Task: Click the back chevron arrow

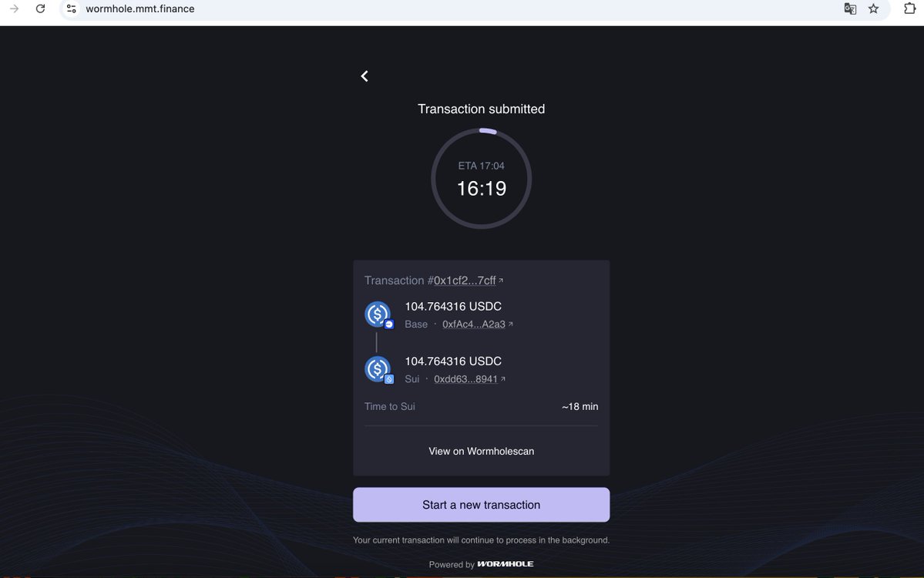Action: (x=365, y=76)
